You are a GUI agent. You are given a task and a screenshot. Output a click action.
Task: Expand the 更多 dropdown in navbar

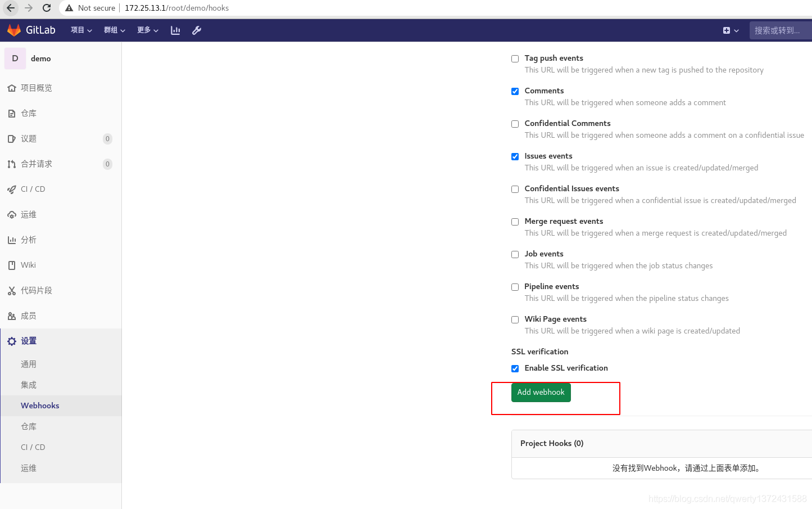pos(148,30)
